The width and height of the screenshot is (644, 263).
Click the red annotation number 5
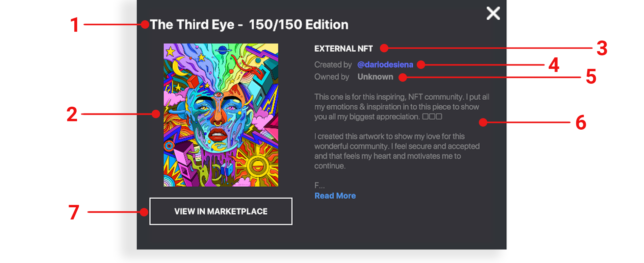pos(591,77)
